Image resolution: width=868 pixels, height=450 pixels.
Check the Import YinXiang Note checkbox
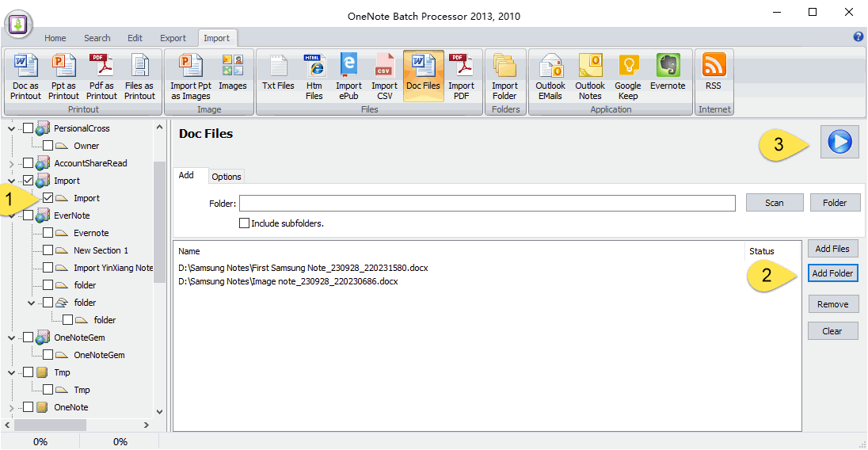[x=48, y=268]
